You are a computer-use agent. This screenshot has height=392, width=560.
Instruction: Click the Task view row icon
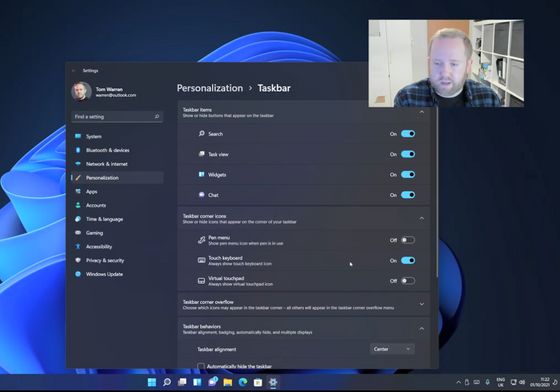tap(201, 154)
